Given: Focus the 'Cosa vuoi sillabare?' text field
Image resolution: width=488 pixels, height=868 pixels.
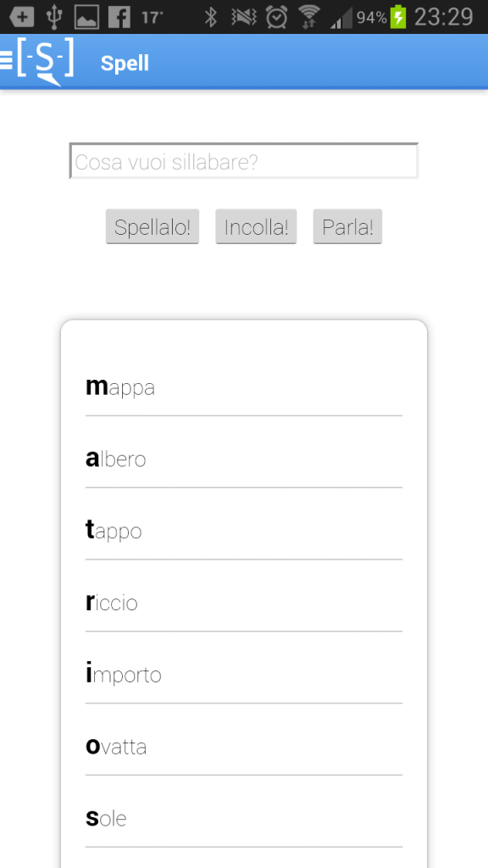Looking at the screenshot, I should 244,161.
